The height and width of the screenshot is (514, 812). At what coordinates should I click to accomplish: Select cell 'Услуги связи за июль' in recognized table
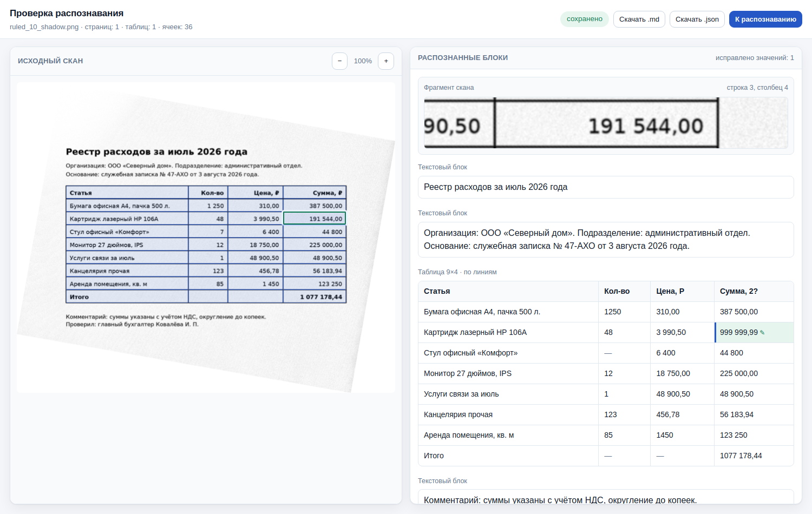(x=508, y=394)
